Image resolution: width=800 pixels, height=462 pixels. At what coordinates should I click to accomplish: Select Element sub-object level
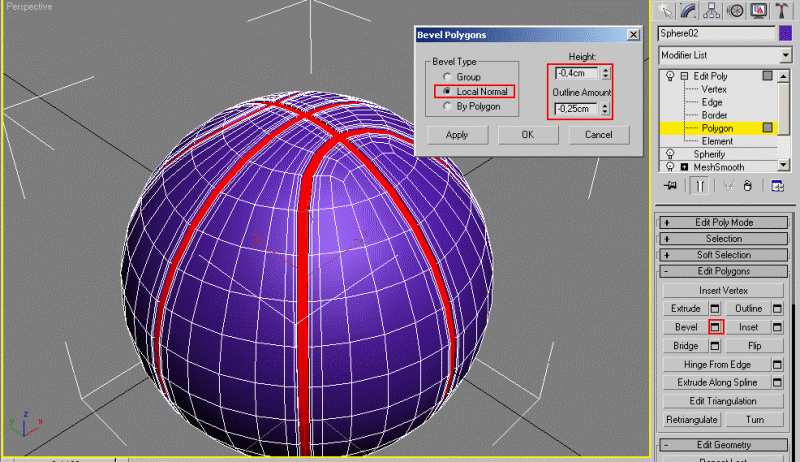(717, 141)
